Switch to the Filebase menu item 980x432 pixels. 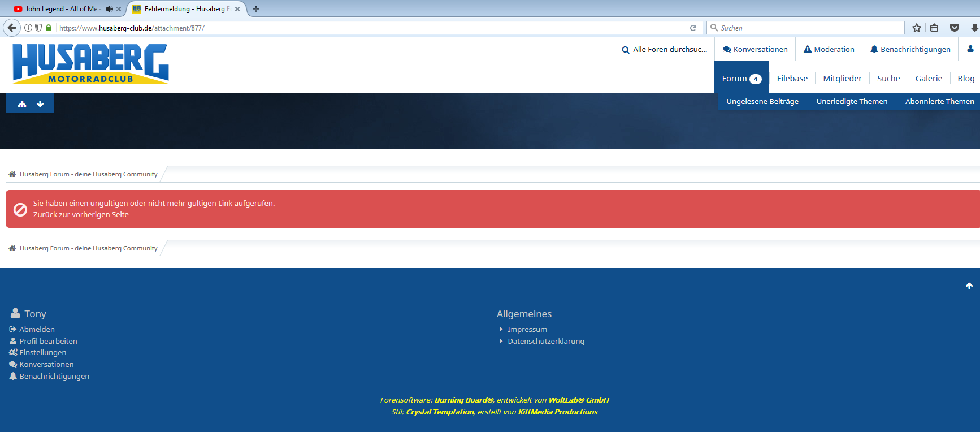coord(792,79)
